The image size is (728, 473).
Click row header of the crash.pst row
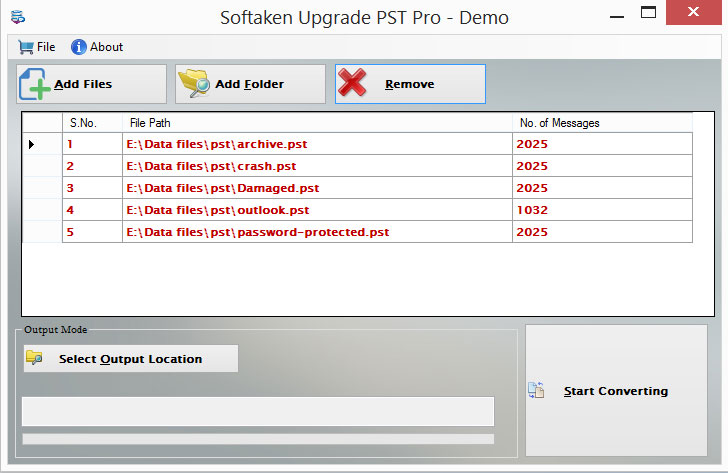pyautogui.click(x=42, y=166)
